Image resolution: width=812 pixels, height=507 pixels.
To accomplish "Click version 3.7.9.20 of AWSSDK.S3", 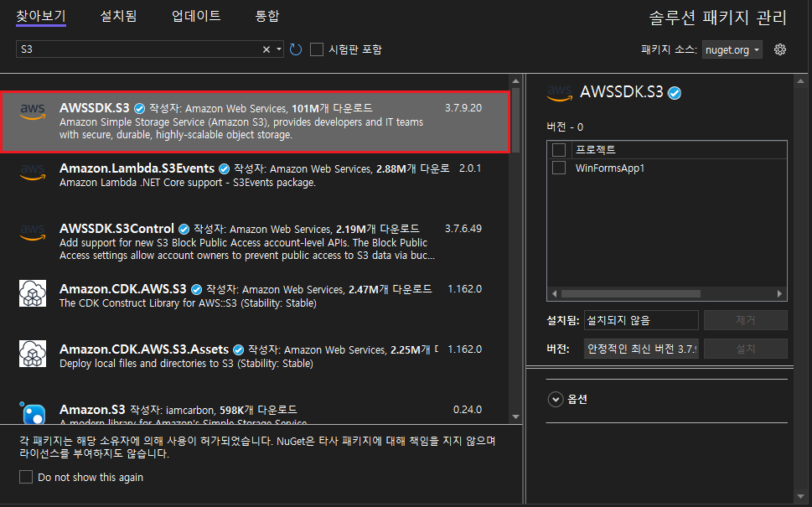I will 463,108.
